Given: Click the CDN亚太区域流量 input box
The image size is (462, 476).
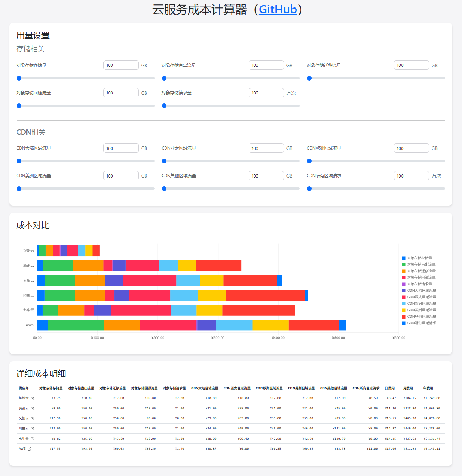Looking at the screenshot, I should [x=266, y=148].
